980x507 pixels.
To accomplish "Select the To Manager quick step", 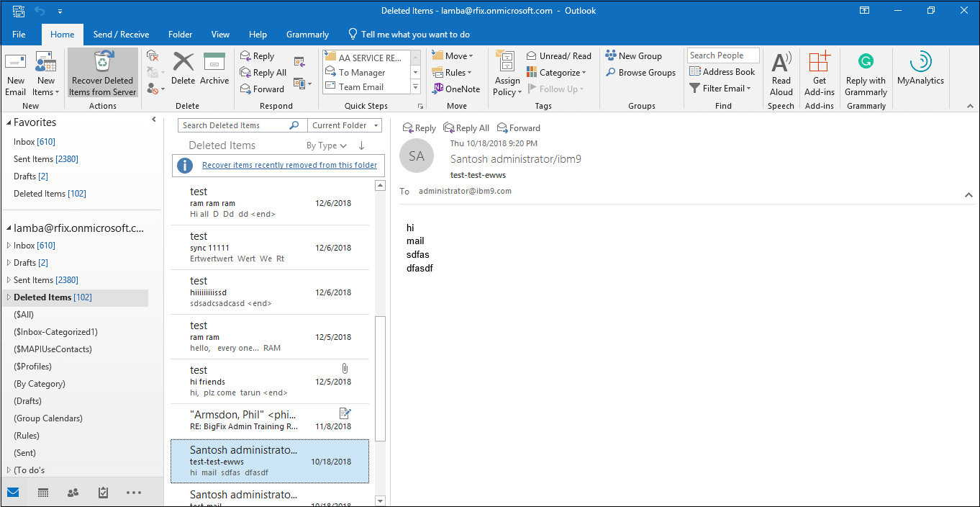I will (367, 72).
